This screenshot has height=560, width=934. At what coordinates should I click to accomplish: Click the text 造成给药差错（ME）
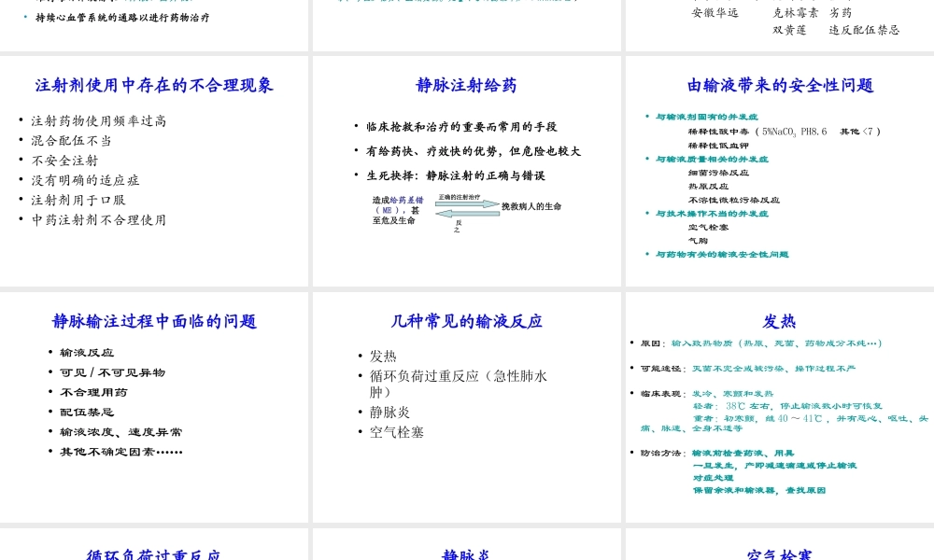[398, 205]
